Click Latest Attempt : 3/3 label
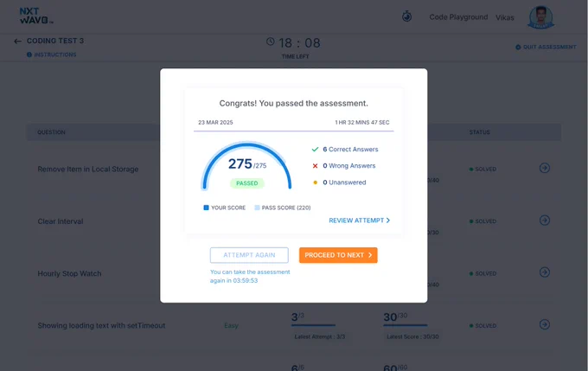The width and height of the screenshot is (588, 371). [x=319, y=337]
